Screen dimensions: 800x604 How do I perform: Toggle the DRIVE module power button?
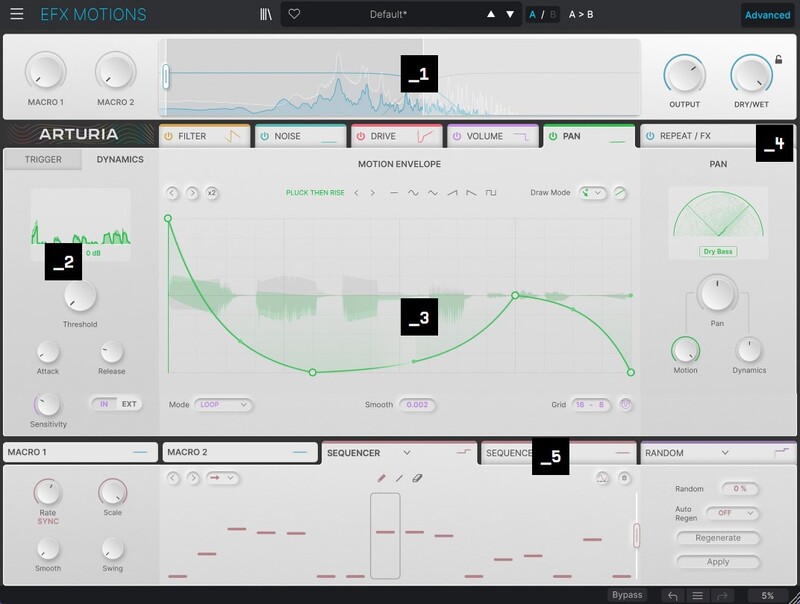[x=361, y=136]
